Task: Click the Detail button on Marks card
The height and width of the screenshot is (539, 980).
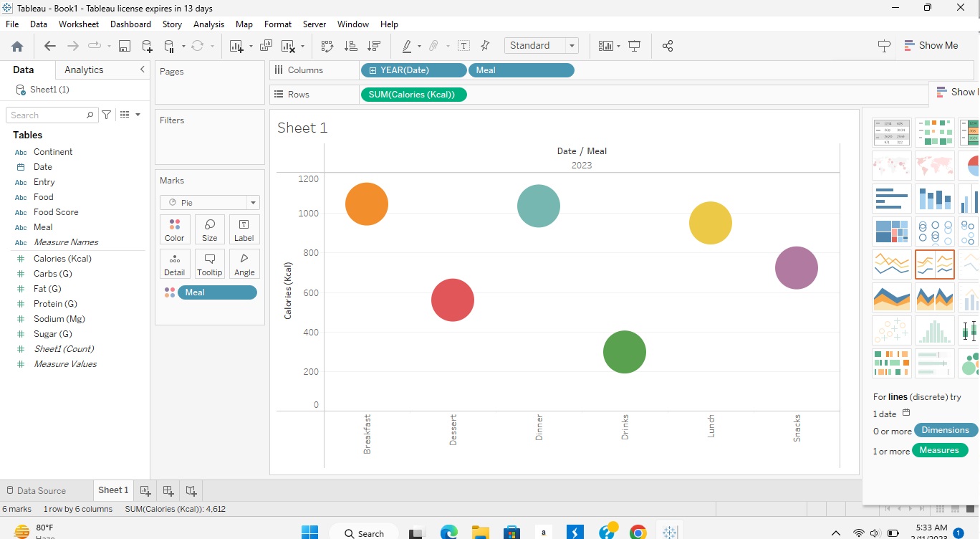Action: pyautogui.click(x=175, y=264)
